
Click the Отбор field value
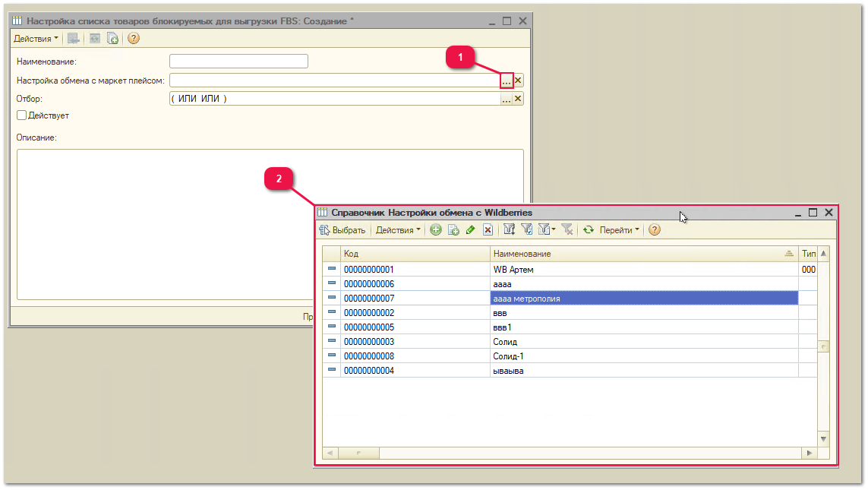click(334, 99)
